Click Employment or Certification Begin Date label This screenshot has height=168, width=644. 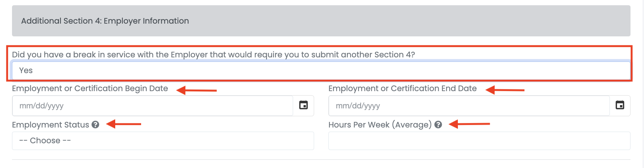click(x=90, y=88)
